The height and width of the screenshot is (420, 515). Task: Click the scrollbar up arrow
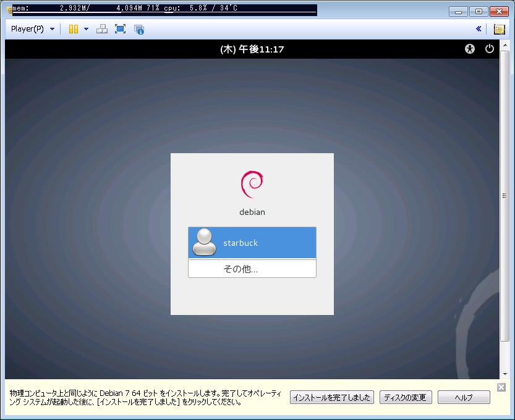click(x=504, y=44)
